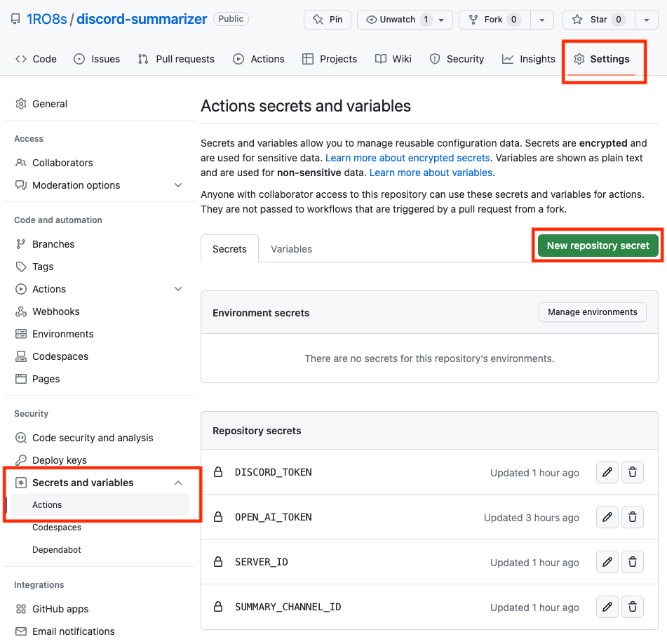Click the SERVER_ID secret name
The image size is (667, 644).
tap(262, 562)
